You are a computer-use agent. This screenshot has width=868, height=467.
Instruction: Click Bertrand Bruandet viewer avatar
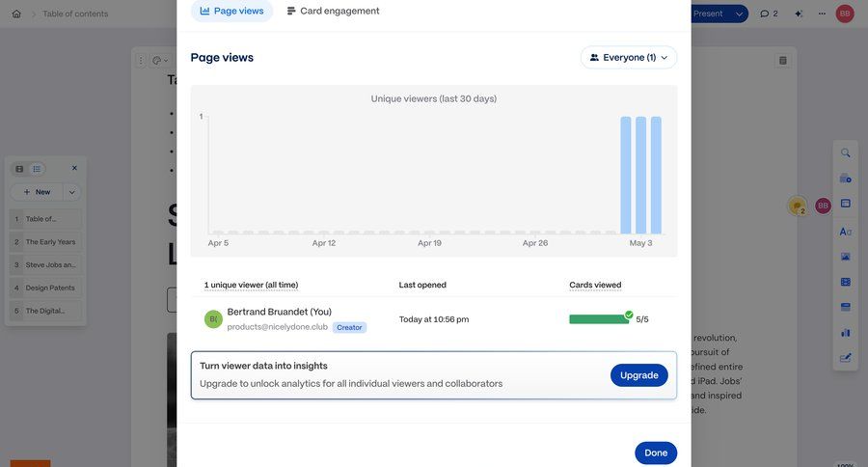213,319
